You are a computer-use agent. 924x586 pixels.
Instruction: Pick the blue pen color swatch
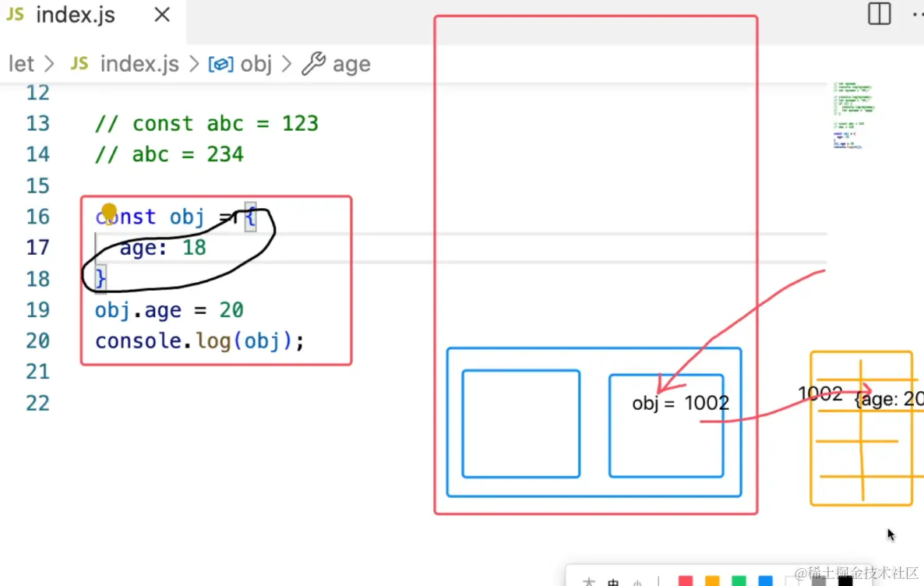pos(766,581)
